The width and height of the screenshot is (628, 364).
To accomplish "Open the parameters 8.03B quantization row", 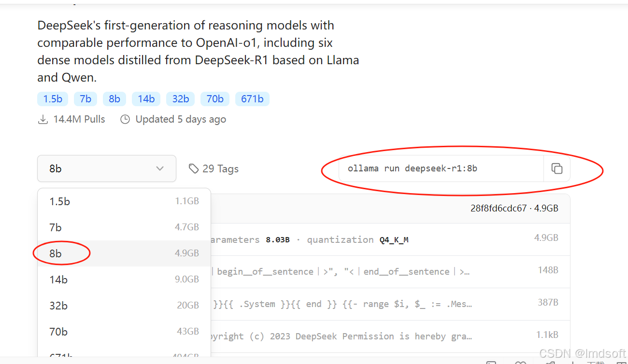I will point(390,239).
